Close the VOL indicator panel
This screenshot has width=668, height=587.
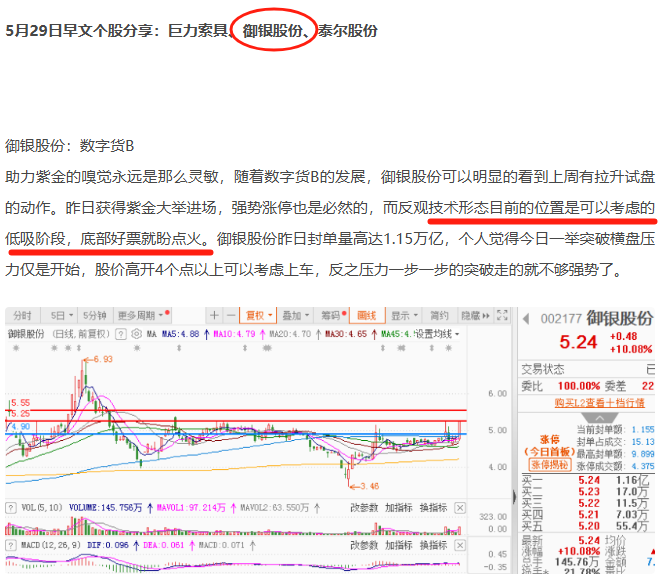click(x=460, y=508)
